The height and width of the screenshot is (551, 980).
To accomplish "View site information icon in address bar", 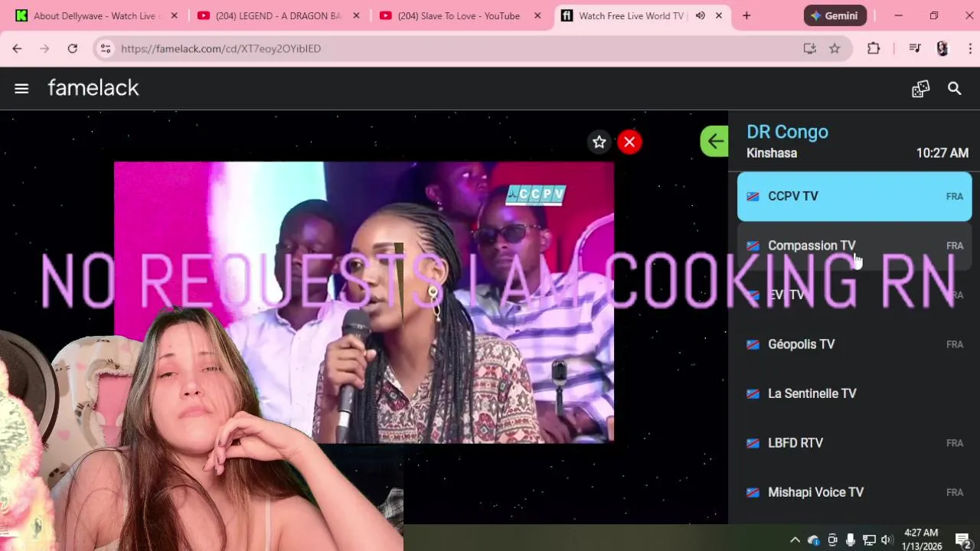I will (106, 48).
